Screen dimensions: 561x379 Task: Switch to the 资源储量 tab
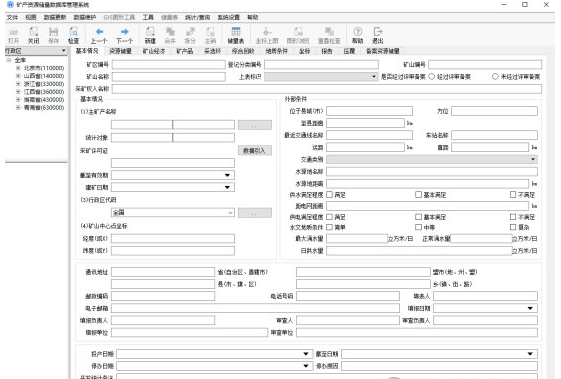(x=120, y=51)
